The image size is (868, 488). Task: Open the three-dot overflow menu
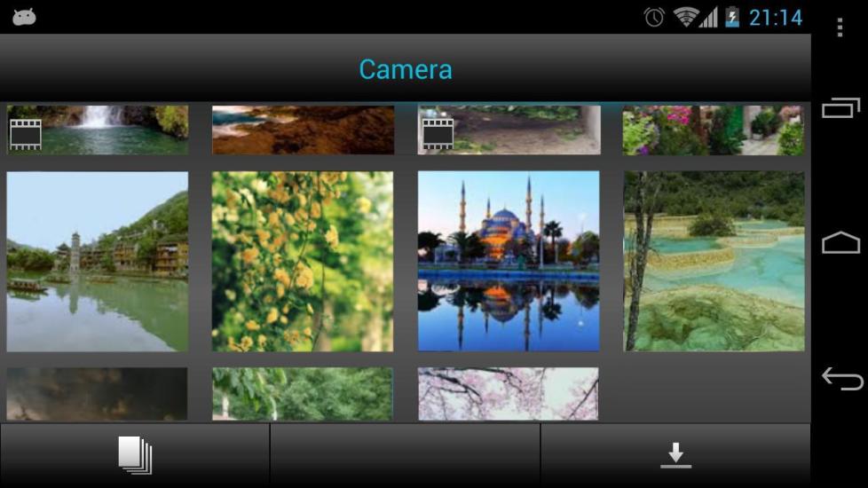[x=840, y=28]
